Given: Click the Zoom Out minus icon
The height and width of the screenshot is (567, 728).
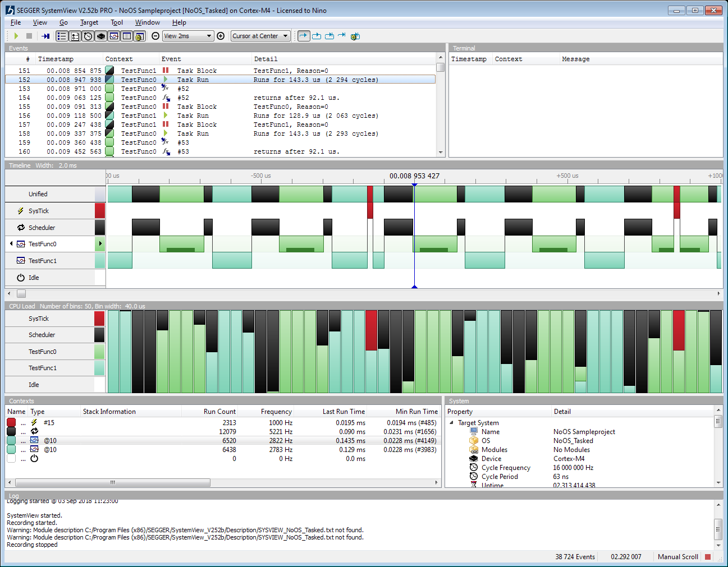Looking at the screenshot, I should point(155,36).
